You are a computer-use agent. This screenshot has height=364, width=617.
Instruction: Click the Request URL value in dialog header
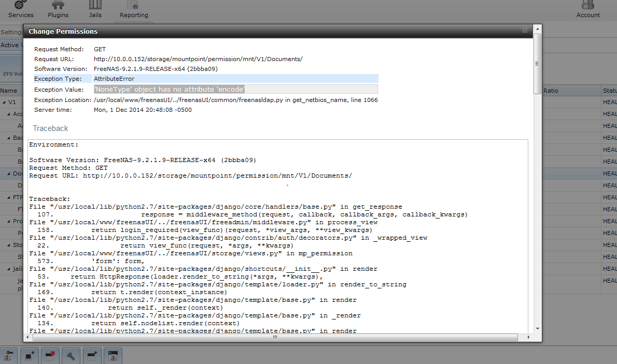point(198,59)
